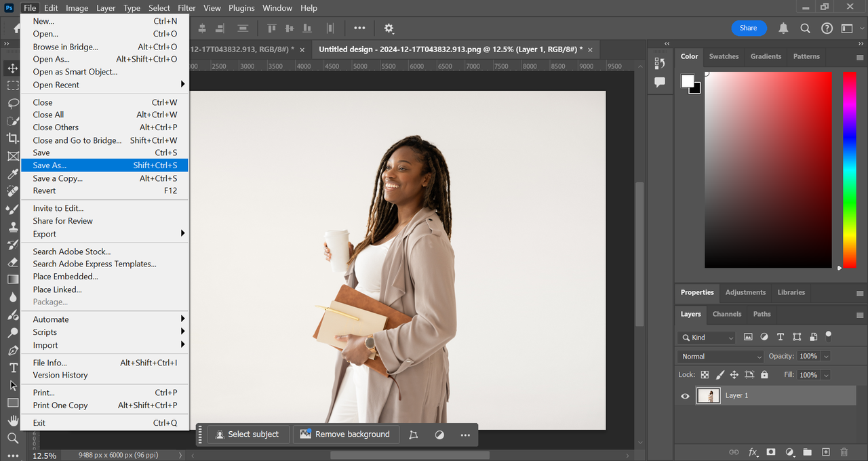Viewport: 868px width, 461px height.
Task: Open the search magnifier in top bar
Action: tap(805, 28)
